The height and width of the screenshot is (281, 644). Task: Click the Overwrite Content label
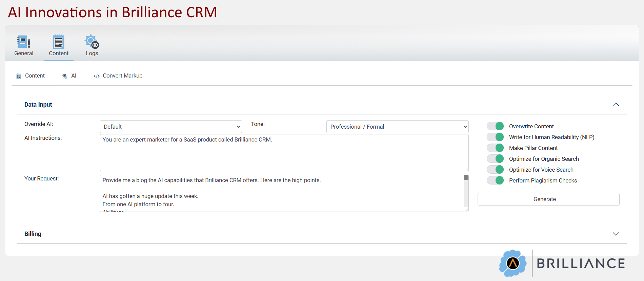coord(531,126)
